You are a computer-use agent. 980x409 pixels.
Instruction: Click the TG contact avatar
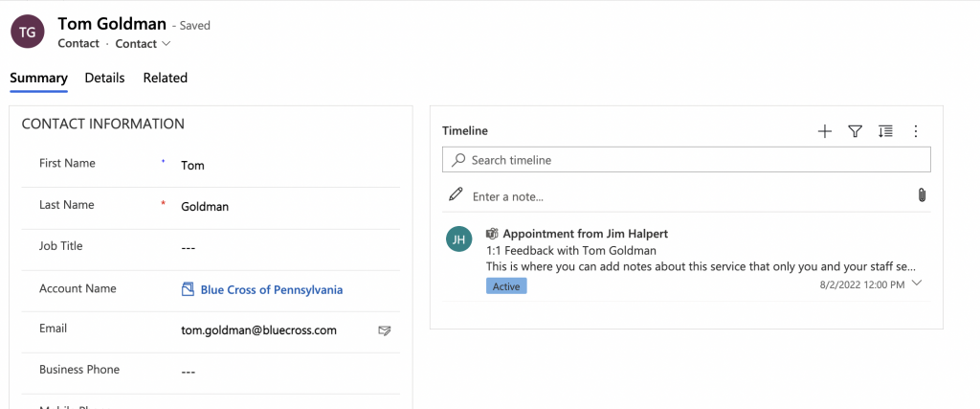28,32
